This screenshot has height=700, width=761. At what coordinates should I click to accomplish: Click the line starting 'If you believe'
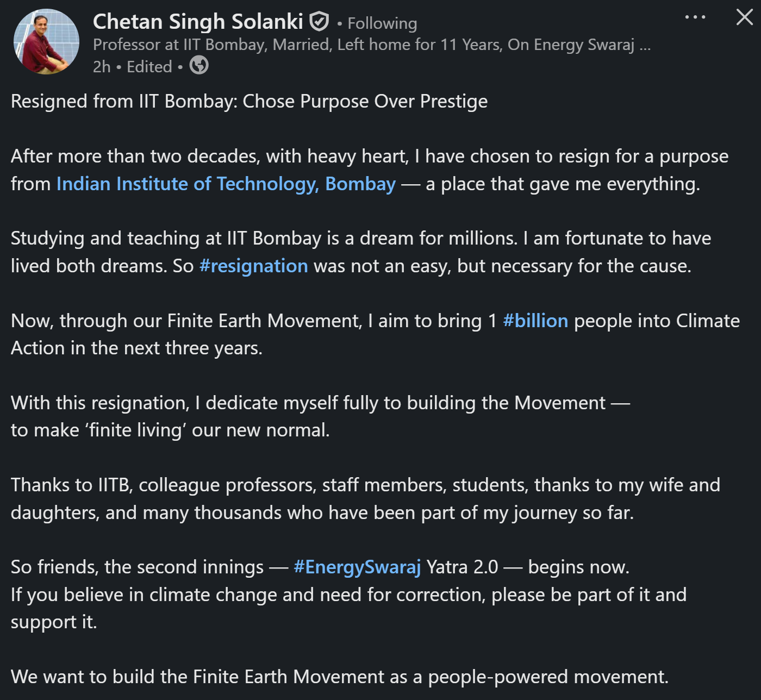[348, 595]
